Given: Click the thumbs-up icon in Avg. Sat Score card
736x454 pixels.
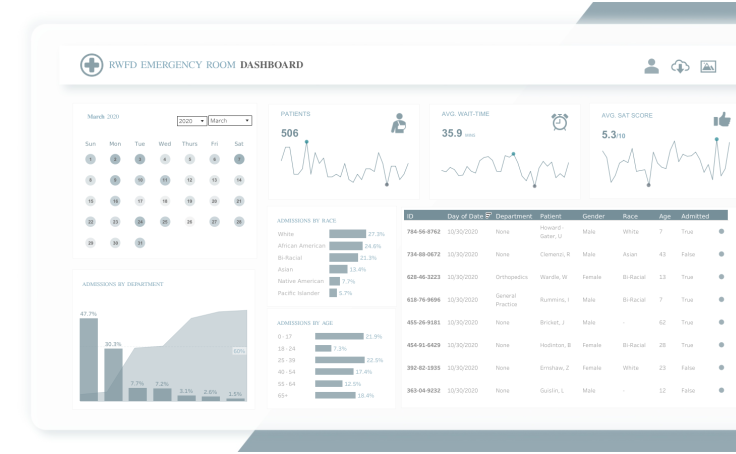Looking at the screenshot, I should [x=722, y=120].
